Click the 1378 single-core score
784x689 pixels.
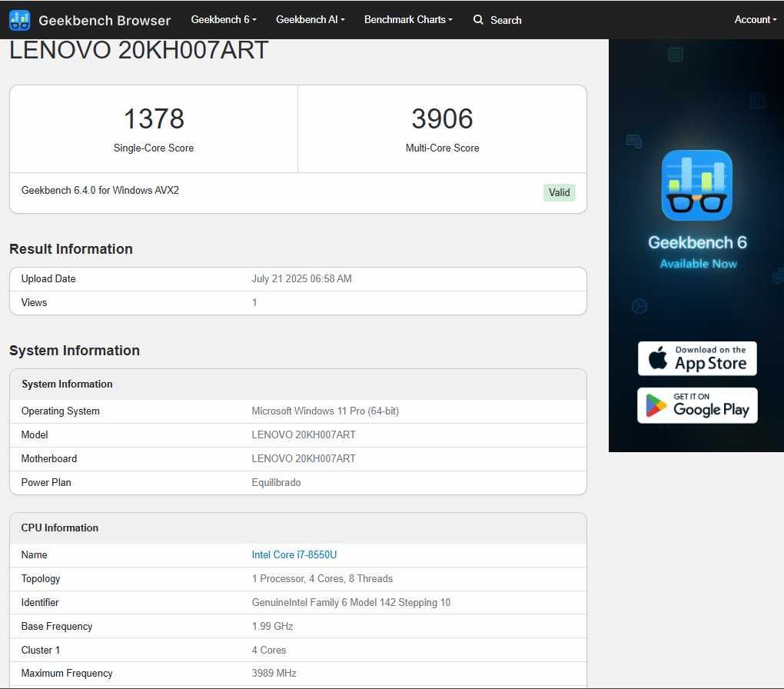(x=154, y=118)
